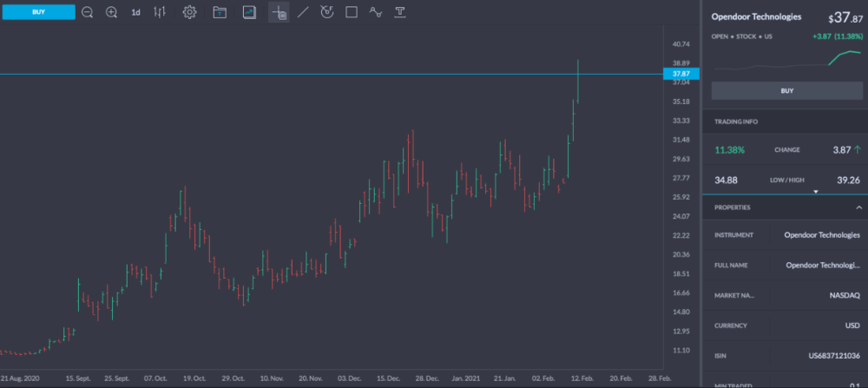This screenshot has height=388, width=868.
Task: Click the gray BUY button in the side panel
Action: (x=786, y=91)
